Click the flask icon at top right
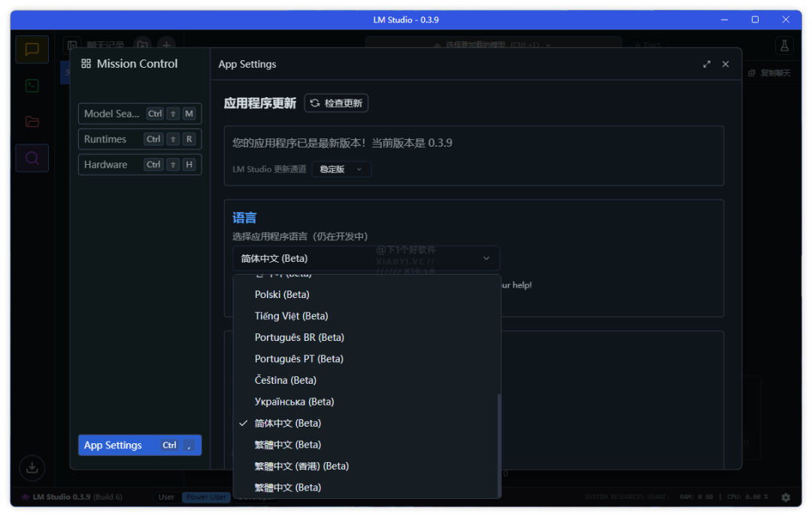Screen dimensions: 812x517 click(x=784, y=46)
